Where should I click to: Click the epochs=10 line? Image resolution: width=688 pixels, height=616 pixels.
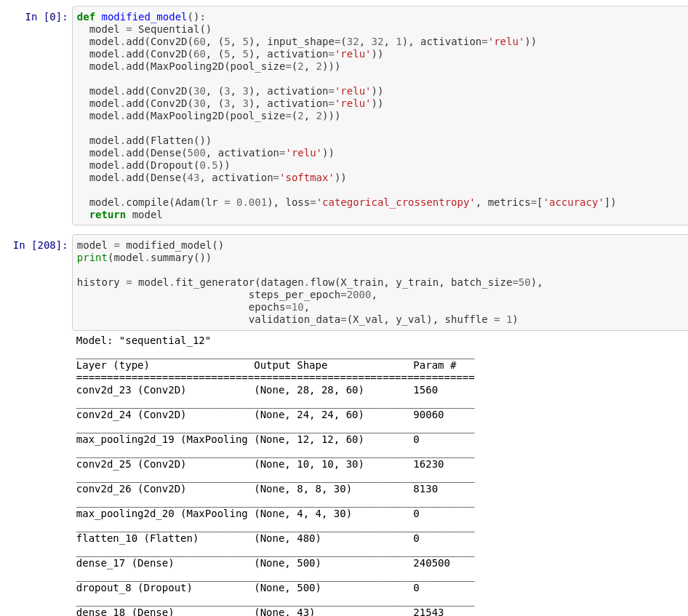279,307
